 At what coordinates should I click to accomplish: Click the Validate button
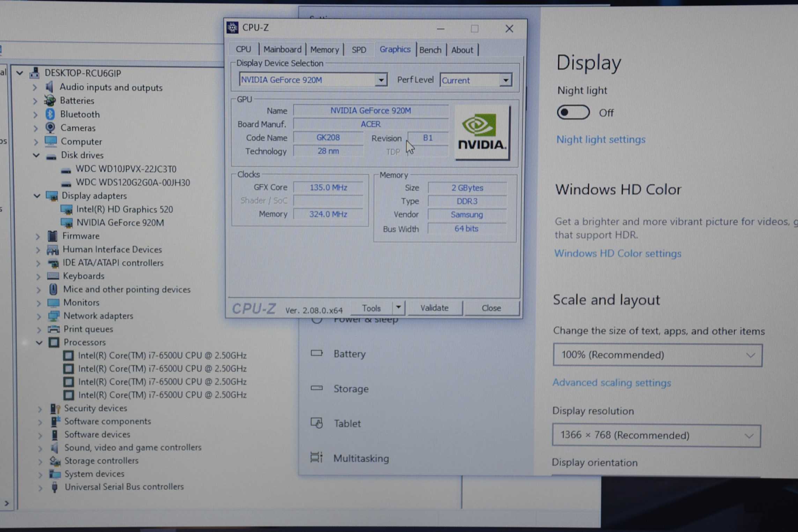(434, 308)
